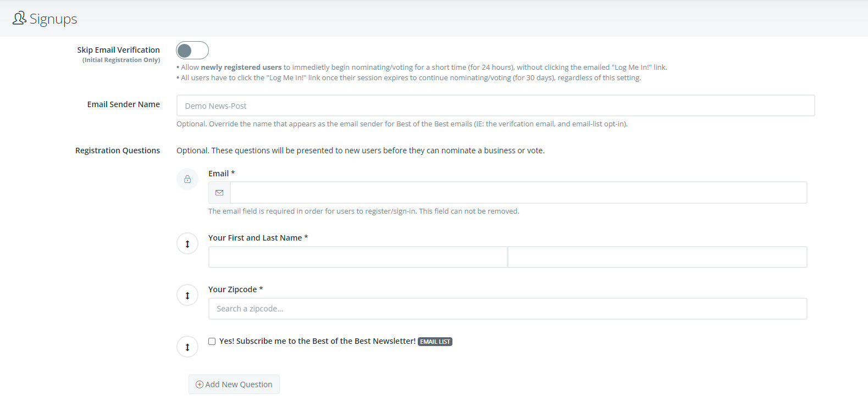Focus the Email registration text field
The width and height of the screenshot is (868, 407).
point(518,193)
